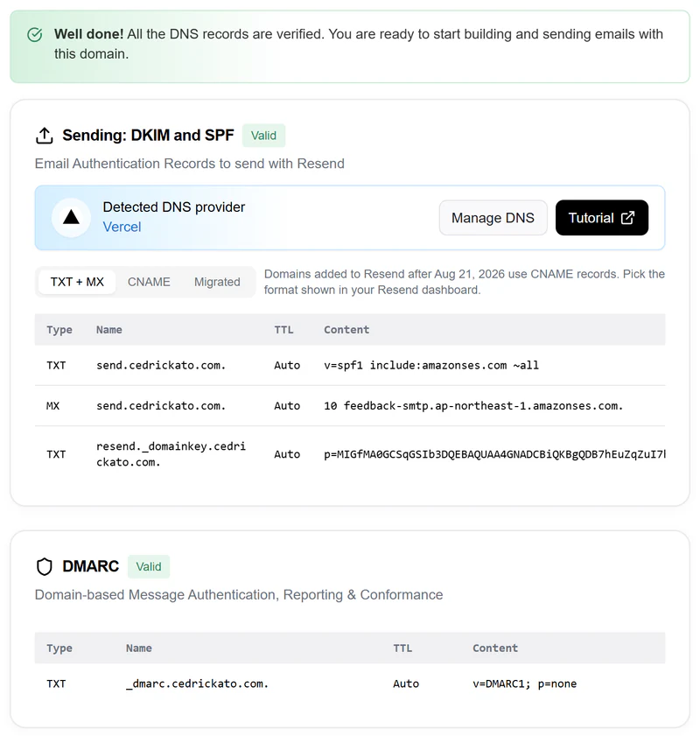
Task: Click send.cedrickato.com in the TXT row
Action: coord(161,365)
